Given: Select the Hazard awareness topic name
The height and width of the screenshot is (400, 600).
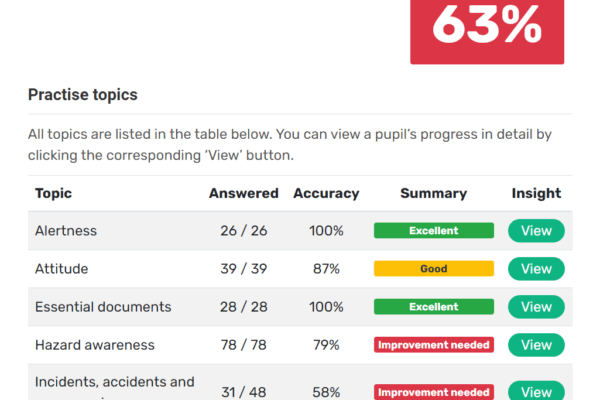Looking at the screenshot, I should point(95,345).
